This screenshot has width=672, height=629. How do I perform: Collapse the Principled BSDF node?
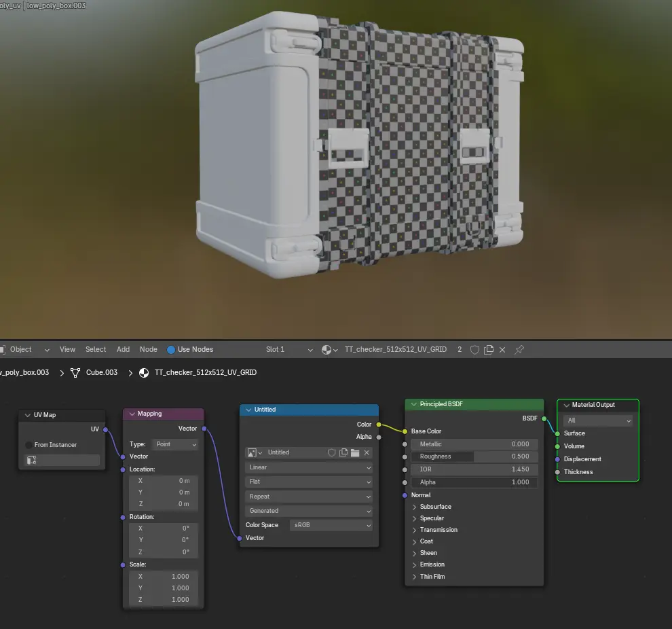pos(413,404)
